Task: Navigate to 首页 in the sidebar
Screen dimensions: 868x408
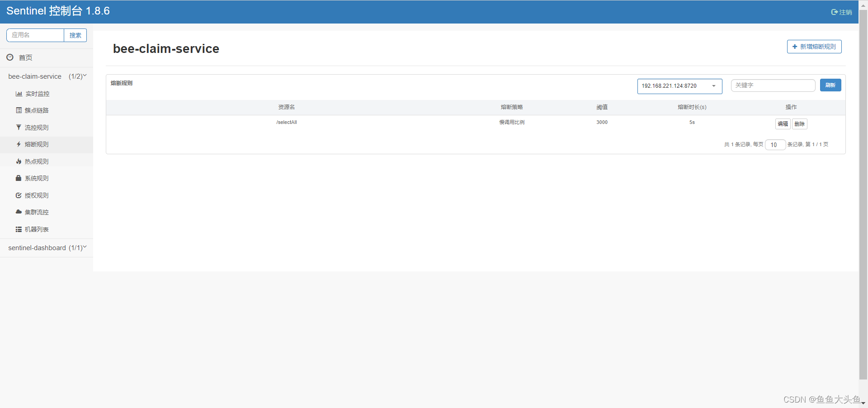Action: (x=25, y=57)
